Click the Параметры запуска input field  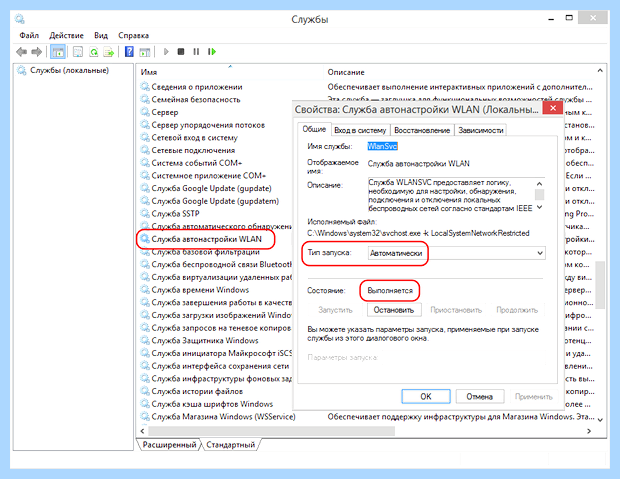point(462,357)
